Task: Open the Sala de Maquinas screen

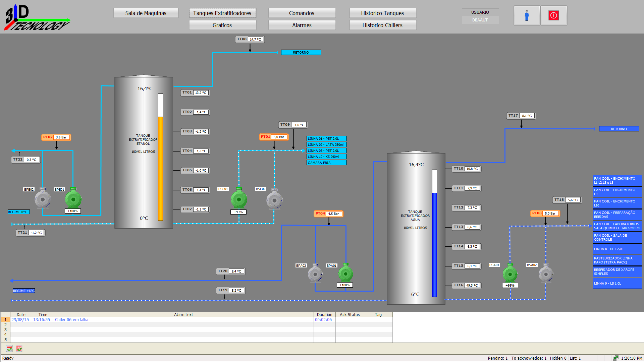Action: tap(146, 13)
